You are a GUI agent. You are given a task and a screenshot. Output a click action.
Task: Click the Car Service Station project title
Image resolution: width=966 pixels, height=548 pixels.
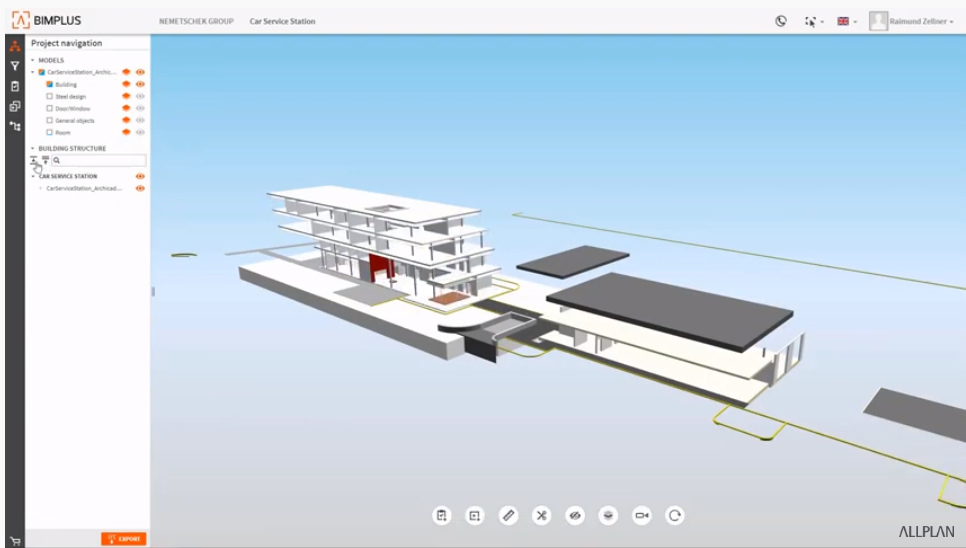point(282,21)
